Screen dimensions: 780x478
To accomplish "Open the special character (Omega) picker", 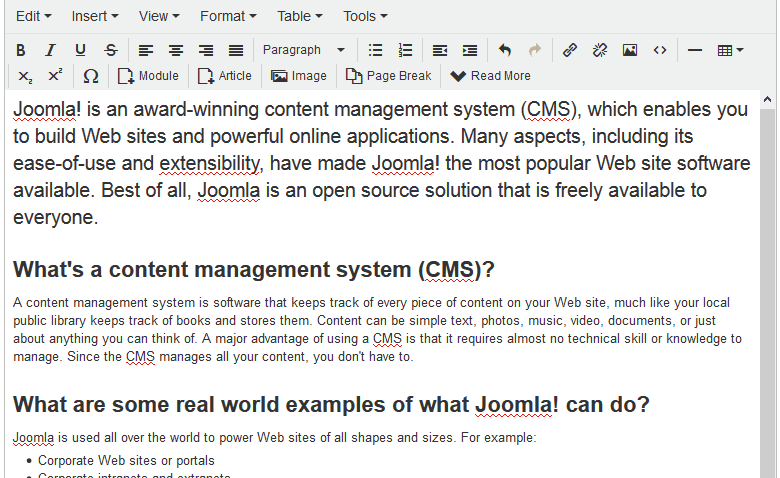I will tap(91, 76).
